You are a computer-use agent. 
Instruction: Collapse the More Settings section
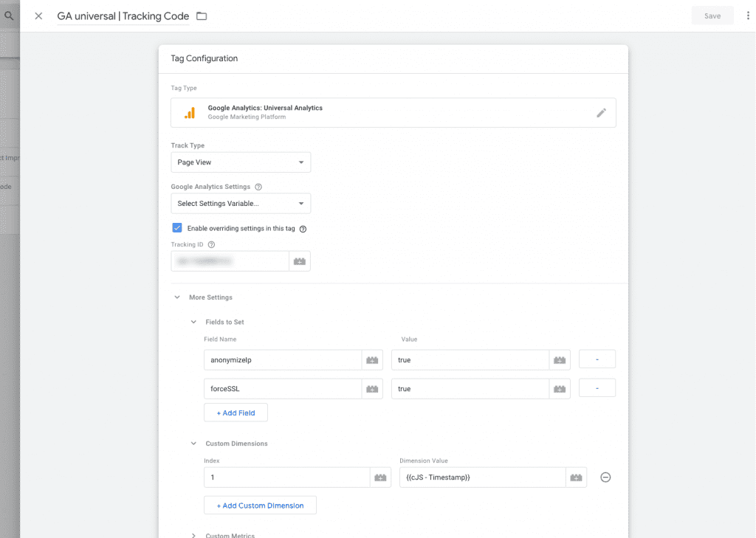[177, 297]
